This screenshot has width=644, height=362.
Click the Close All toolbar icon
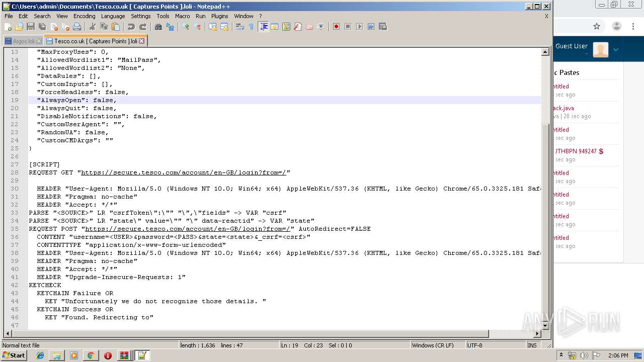[x=65, y=27]
